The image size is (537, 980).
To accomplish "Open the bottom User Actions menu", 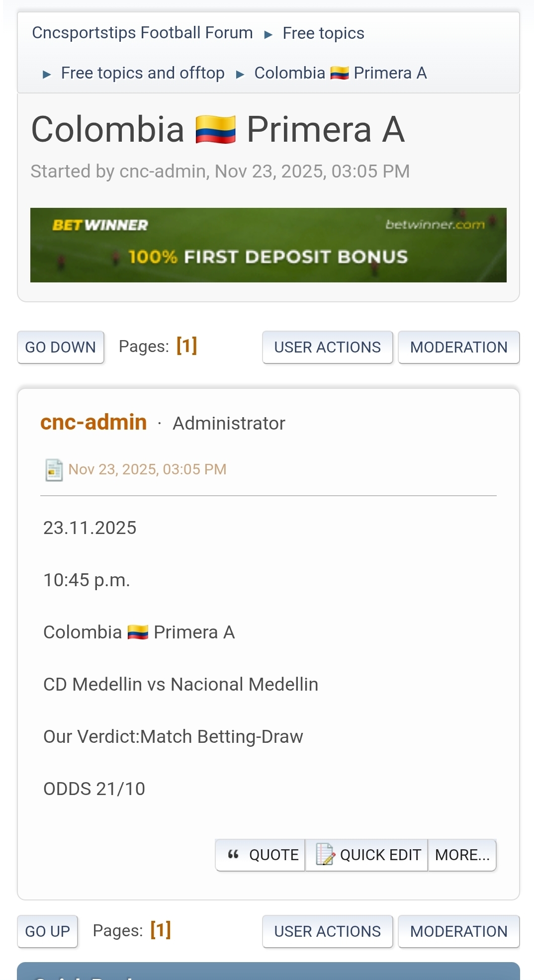I will pyautogui.click(x=327, y=931).
